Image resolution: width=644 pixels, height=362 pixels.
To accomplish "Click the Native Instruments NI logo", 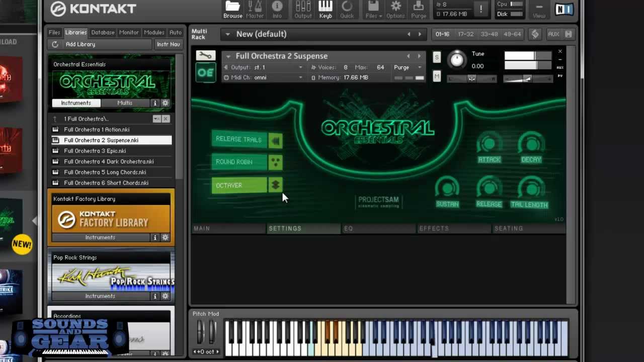I will [x=565, y=9].
